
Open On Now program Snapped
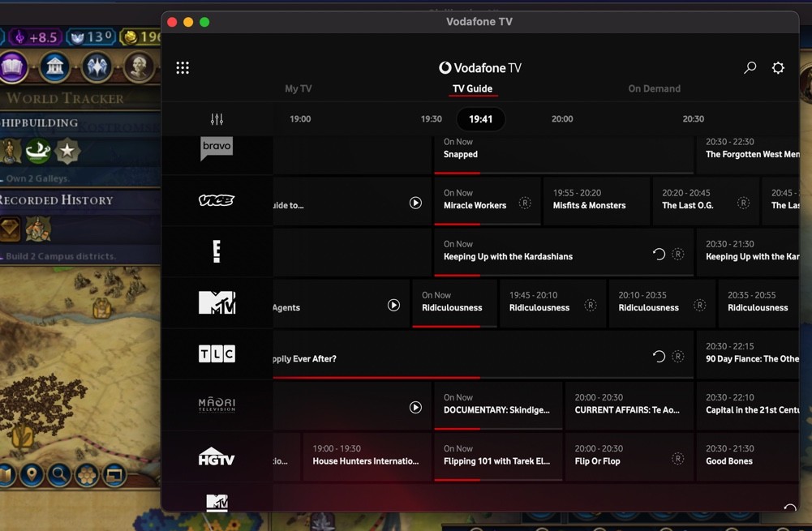point(564,154)
